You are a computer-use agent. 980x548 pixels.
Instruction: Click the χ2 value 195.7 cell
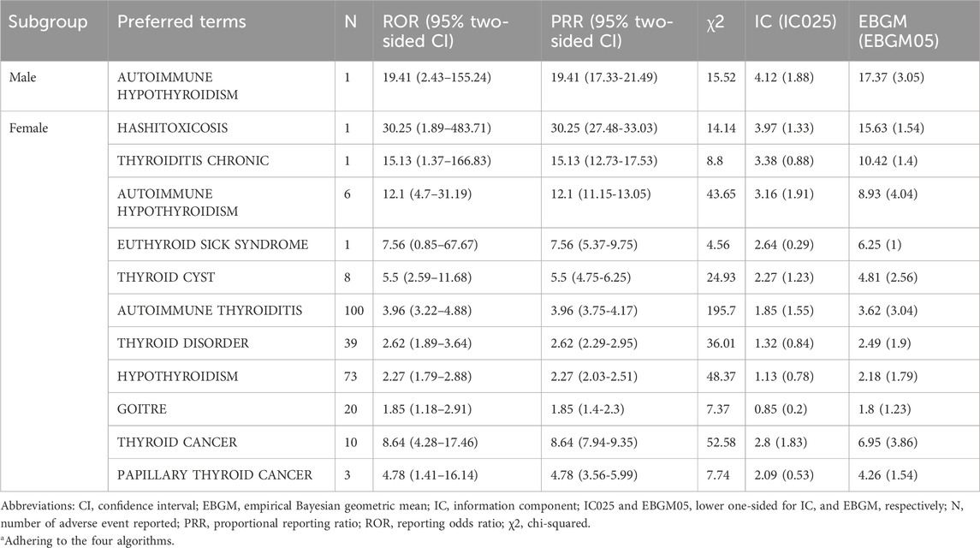pos(721,310)
